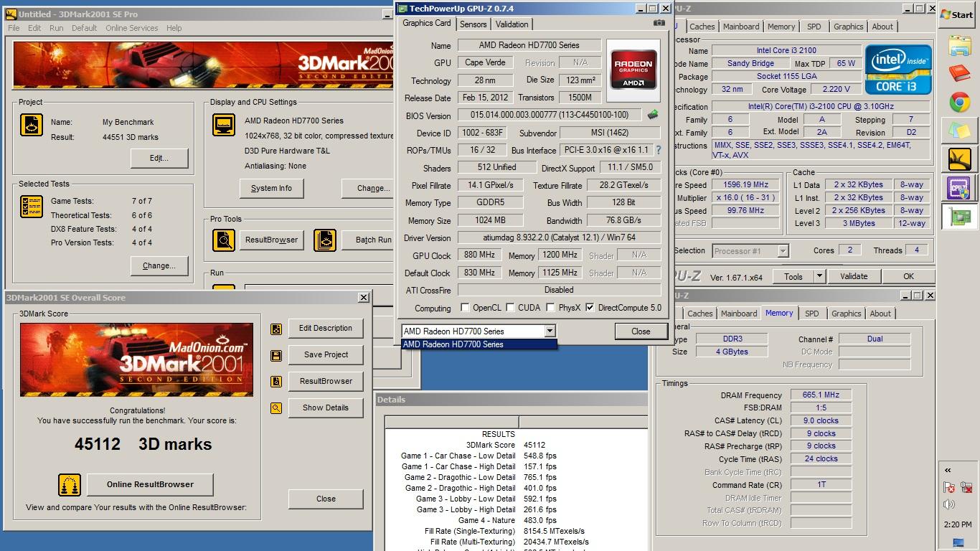Select AMD Radeon HD7700 Series list entry
The image size is (980, 551).
click(479, 344)
